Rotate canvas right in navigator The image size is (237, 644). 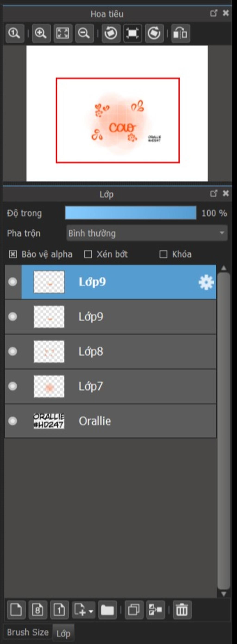[x=154, y=33]
